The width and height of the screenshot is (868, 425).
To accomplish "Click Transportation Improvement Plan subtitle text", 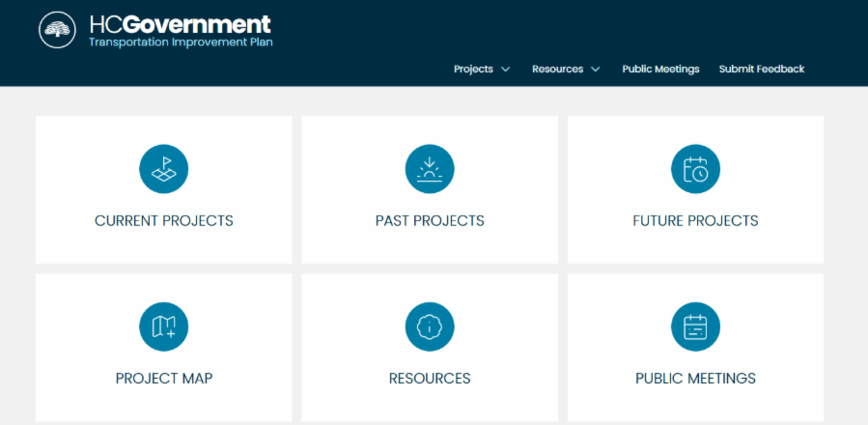I will tap(181, 42).
